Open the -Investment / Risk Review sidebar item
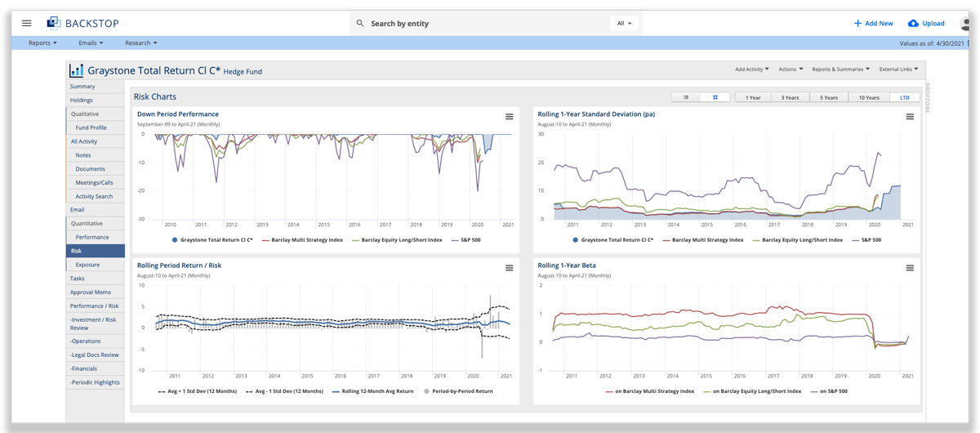The width and height of the screenshot is (980, 433). [96, 323]
